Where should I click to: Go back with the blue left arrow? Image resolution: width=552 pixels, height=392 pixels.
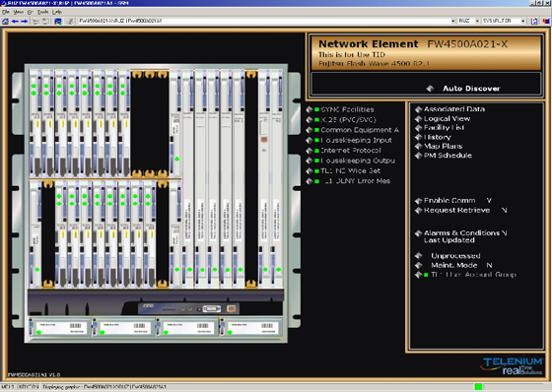tap(15, 22)
